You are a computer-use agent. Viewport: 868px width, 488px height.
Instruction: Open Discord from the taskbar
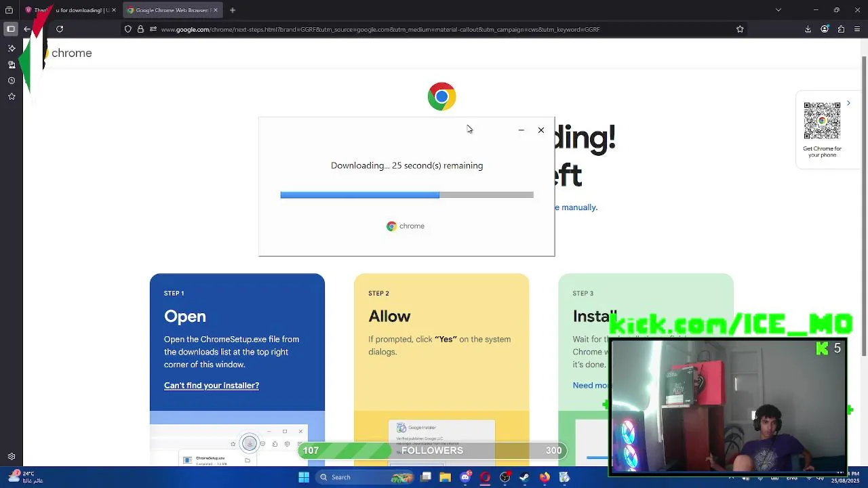(x=465, y=477)
